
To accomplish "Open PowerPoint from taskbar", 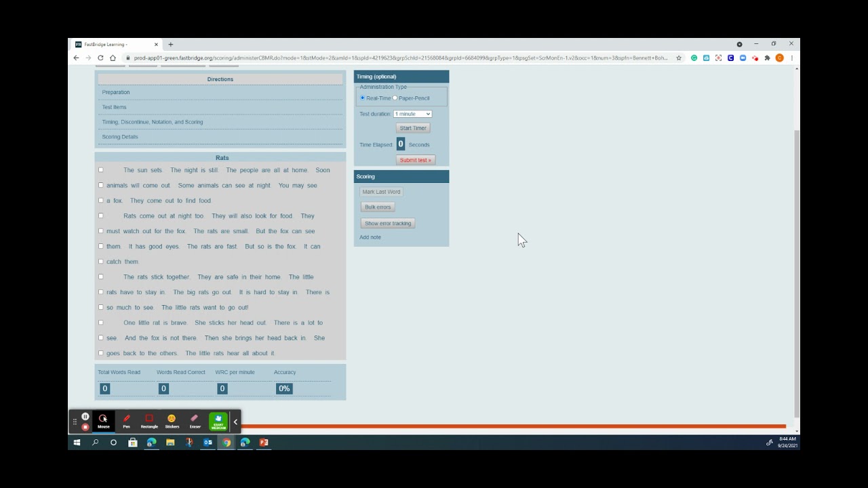I will pos(264,443).
